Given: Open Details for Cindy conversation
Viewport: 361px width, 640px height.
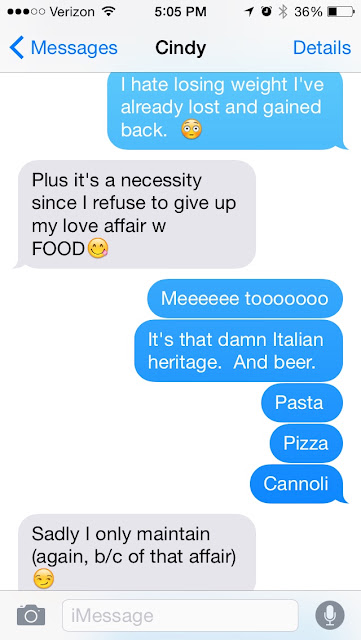Looking at the screenshot, I should 322,48.
